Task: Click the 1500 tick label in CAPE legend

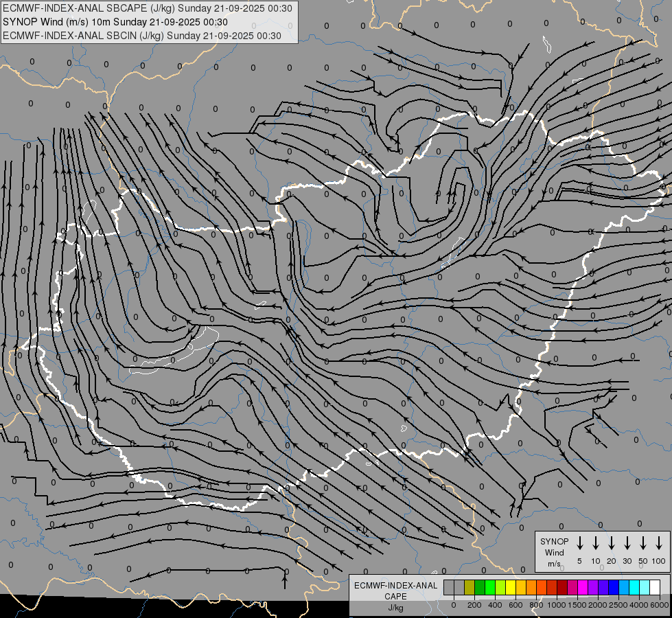Action: pos(577,605)
